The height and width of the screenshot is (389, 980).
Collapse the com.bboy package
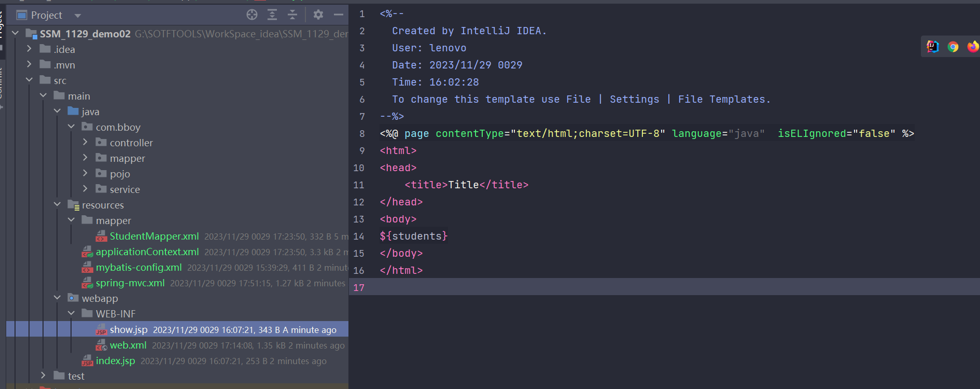(72, 127)
